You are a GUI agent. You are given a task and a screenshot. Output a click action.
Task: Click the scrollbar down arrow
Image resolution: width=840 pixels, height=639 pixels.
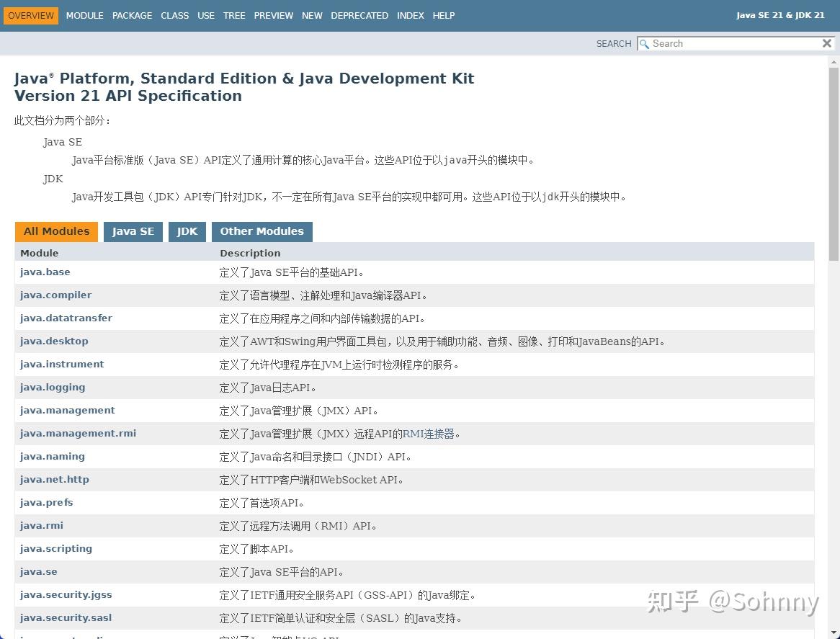point(834,631)
